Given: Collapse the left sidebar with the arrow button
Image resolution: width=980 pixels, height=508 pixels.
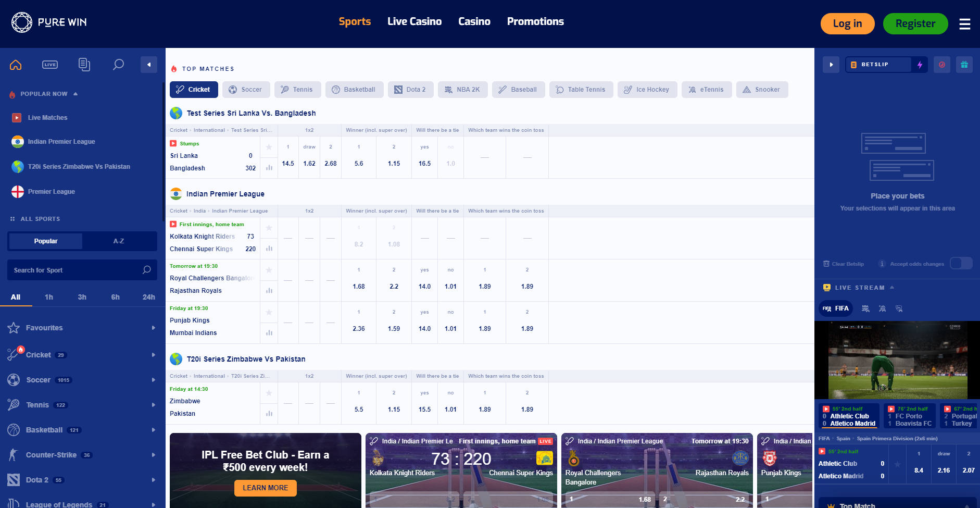Looking at the screenshot, I should [149, 65].
